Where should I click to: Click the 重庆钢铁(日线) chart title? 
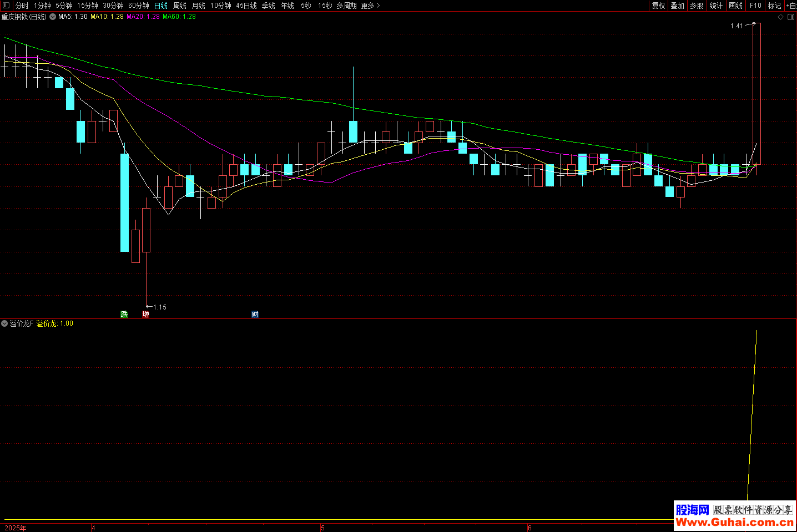click(24, 17)
